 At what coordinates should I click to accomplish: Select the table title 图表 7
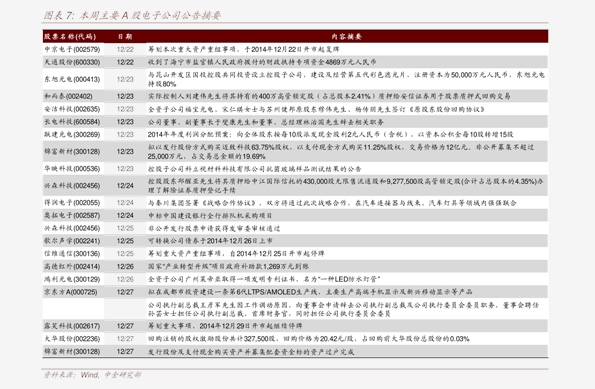(132, 15)
